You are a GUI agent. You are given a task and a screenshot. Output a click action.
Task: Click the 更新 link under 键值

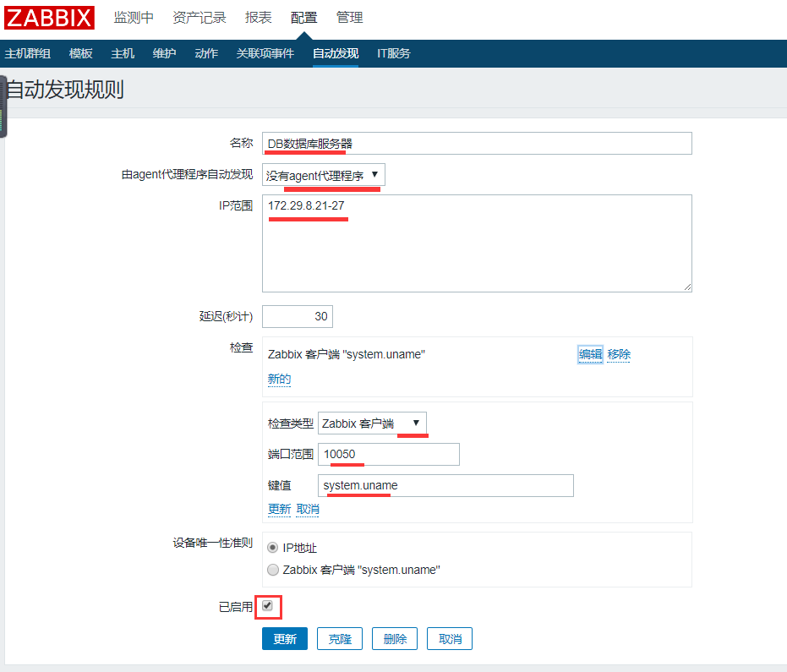pos(279,509)
